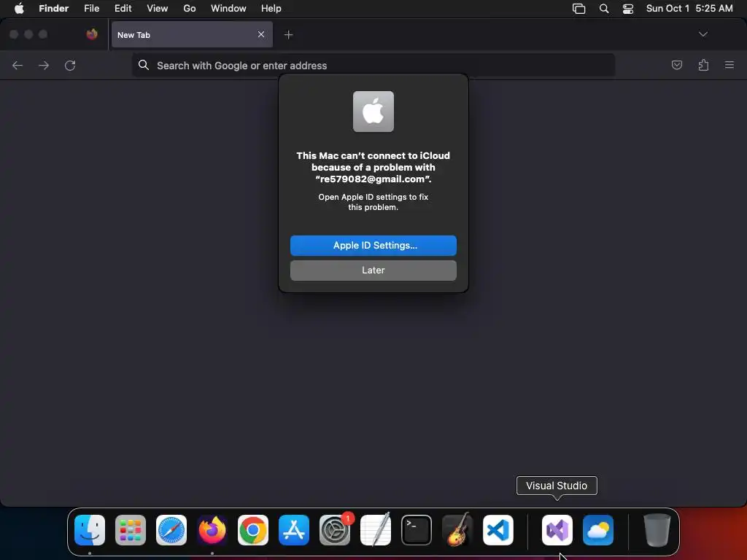This screenshot has width=747, height=560.
Task: Open Control Center in menu bar
Action: (x=628, y=8)
